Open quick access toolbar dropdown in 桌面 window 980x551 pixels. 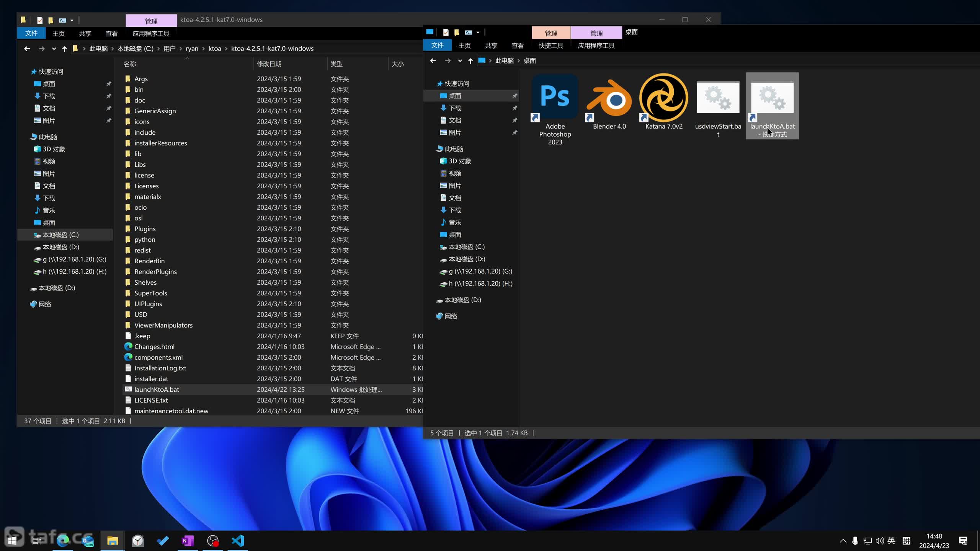[478, 32]
